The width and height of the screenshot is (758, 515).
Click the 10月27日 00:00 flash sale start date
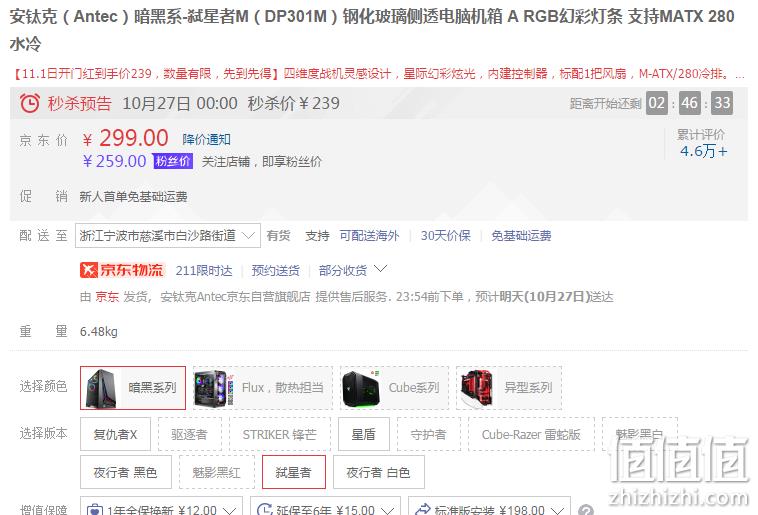(180, 103)
